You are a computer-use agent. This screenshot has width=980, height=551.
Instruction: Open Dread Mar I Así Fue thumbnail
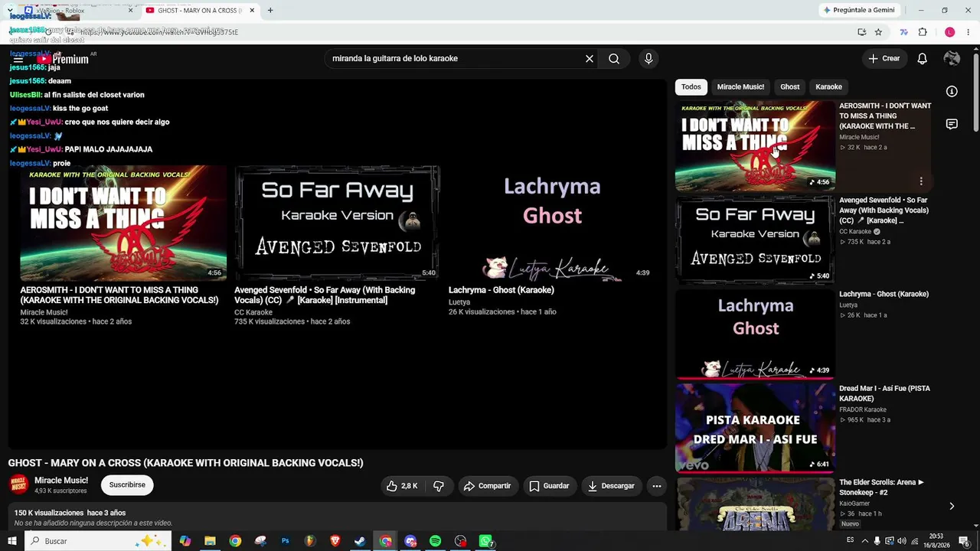(755, 429)
